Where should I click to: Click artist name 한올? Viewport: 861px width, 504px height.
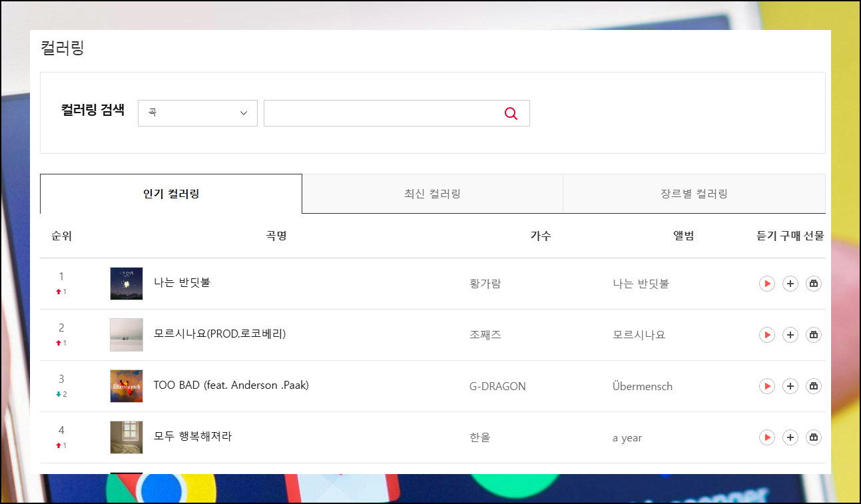coord(480,437)
